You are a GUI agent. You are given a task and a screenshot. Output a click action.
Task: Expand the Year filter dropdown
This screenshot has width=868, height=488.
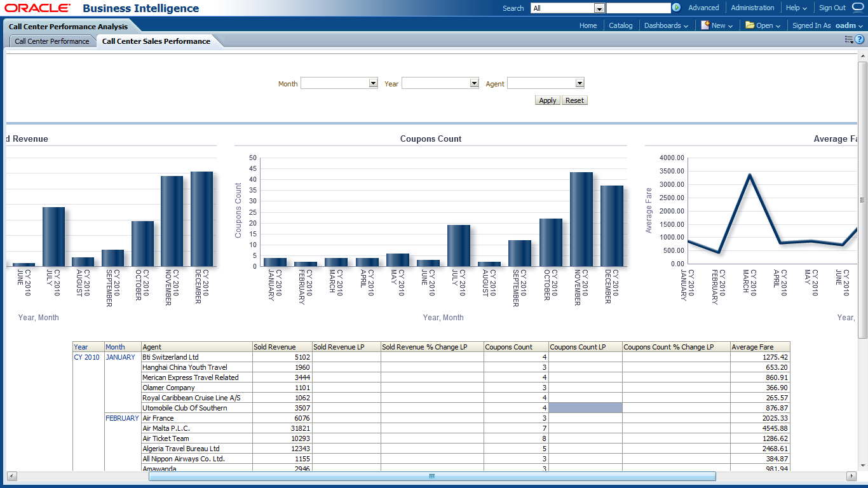[474, 83]
